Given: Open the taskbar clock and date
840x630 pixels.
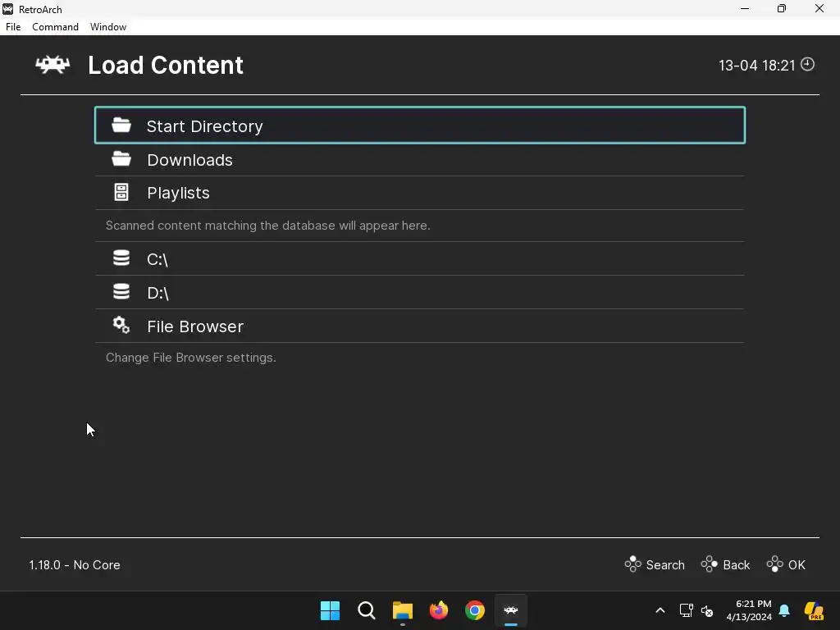Looking at the screenshot, I should click(749, 610).
